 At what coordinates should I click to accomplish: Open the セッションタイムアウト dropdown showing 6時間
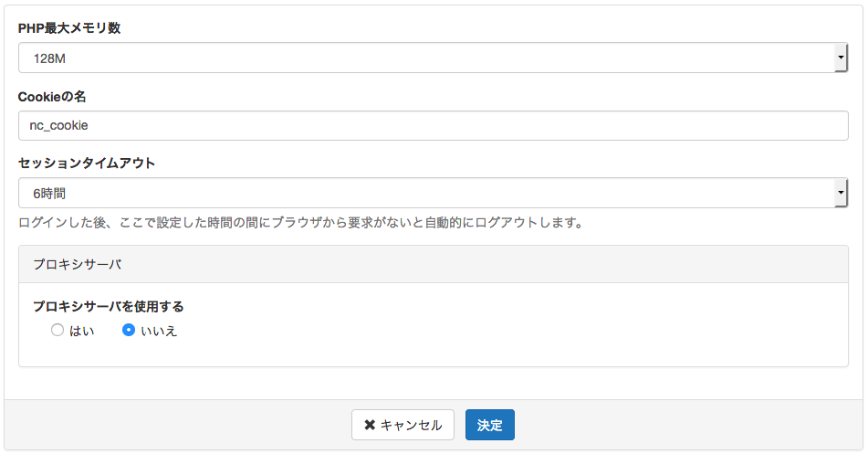433,193
